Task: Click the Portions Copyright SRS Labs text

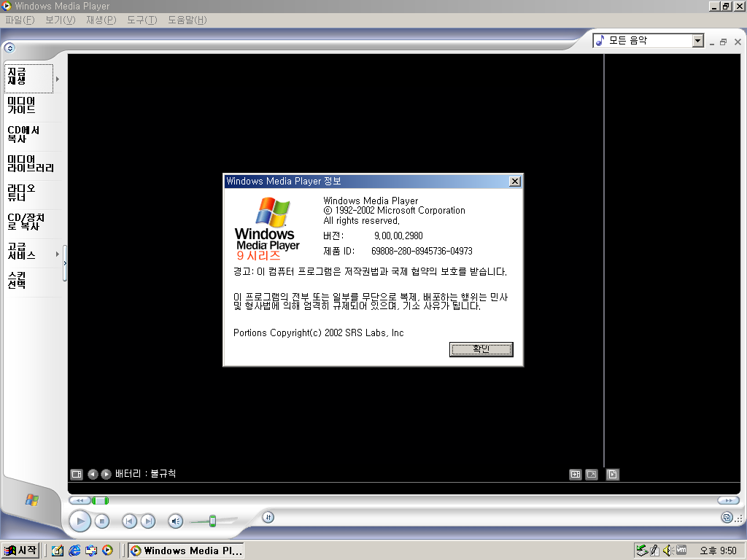Action: (x=318, y=332)
